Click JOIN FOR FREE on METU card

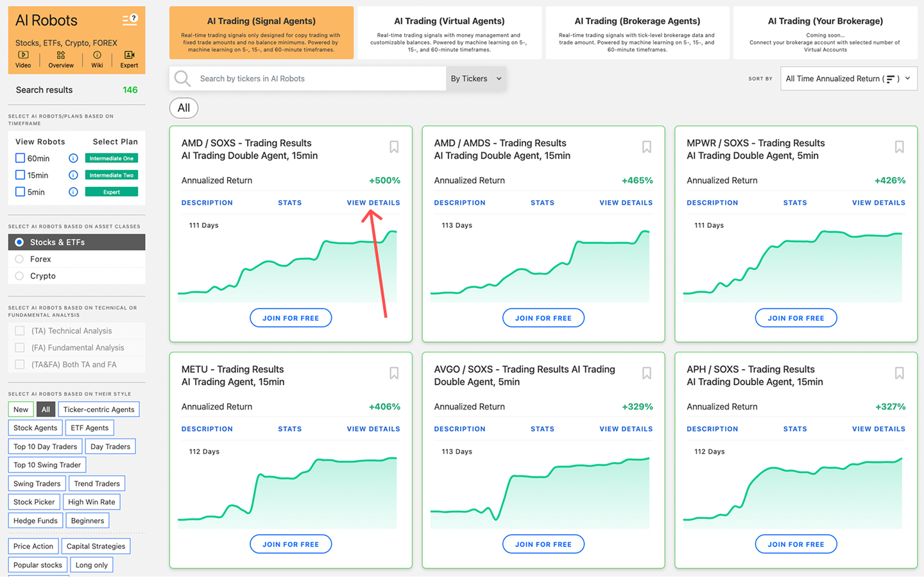(291, 544)
